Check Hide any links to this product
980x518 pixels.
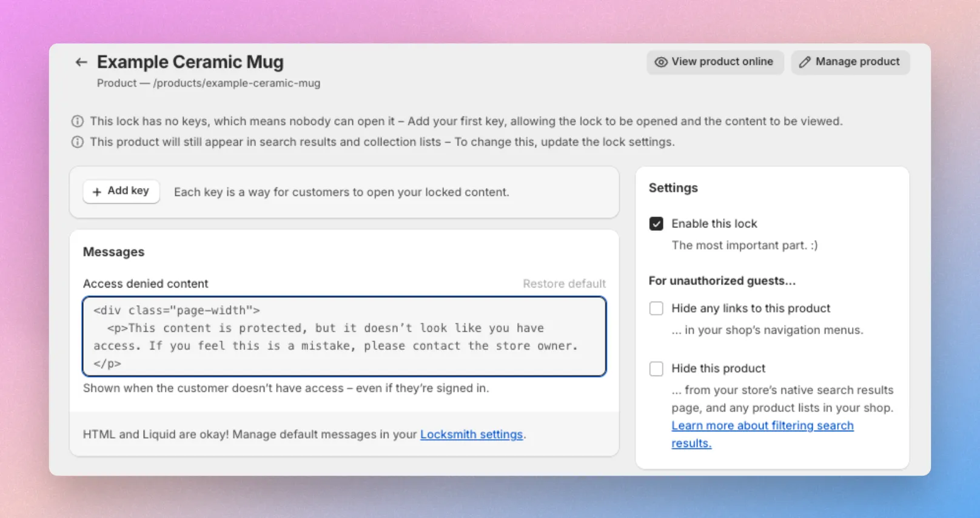656,308
